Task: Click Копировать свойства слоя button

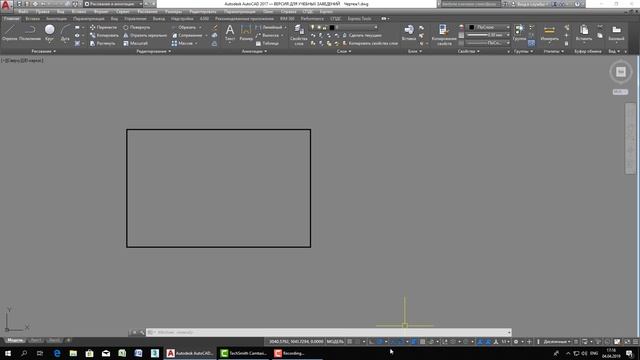Action: point(369,43)
